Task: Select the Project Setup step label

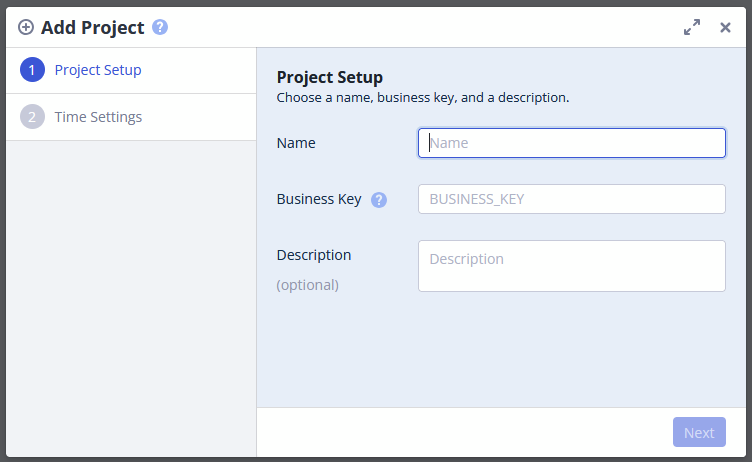Action: coord(98,70)
